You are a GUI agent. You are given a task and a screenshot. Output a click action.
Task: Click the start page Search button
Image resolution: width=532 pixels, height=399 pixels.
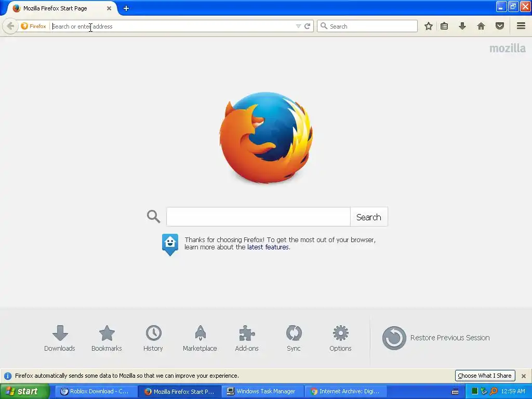coord(369,217)
